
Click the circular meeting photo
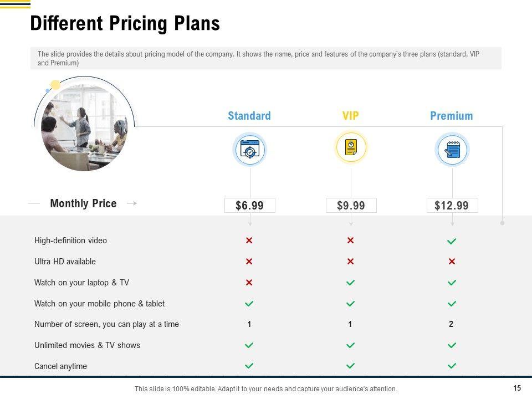click(x=84, y=127)
